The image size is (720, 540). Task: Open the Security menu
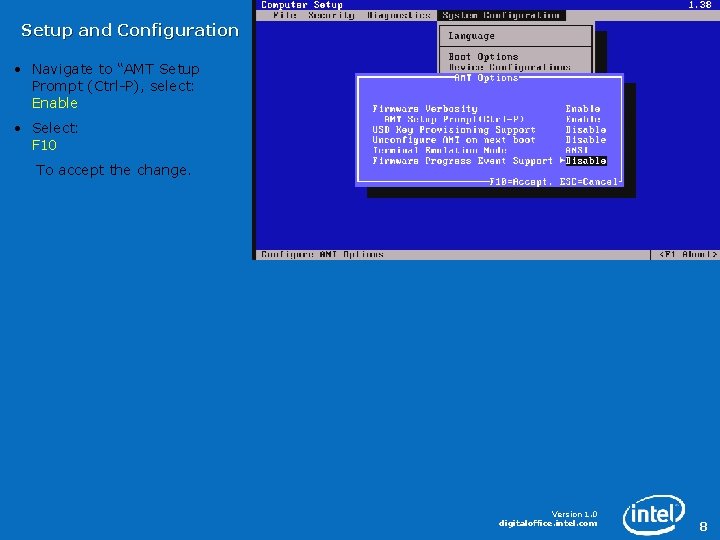click(x=331, y=15)
